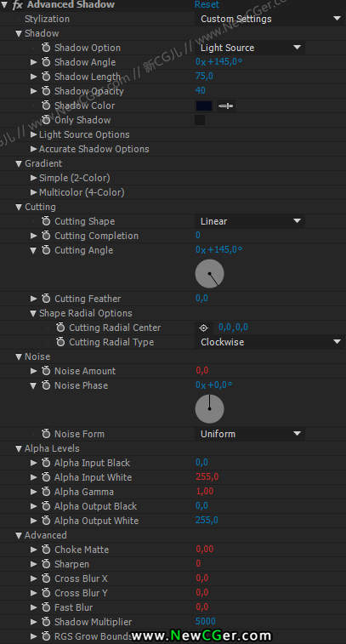Open the Shadow Option dropdown
346x644 pixels.
[x=250, y=48]
